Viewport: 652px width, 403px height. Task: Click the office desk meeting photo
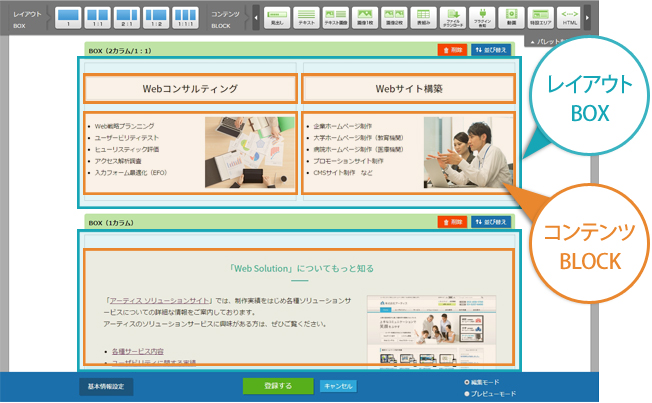tap(249, 152)
